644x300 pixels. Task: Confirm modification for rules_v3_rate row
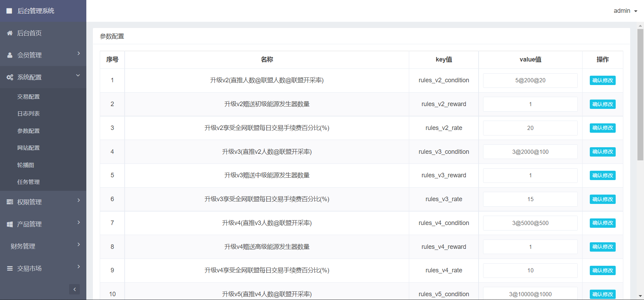(x=603, y=199)
